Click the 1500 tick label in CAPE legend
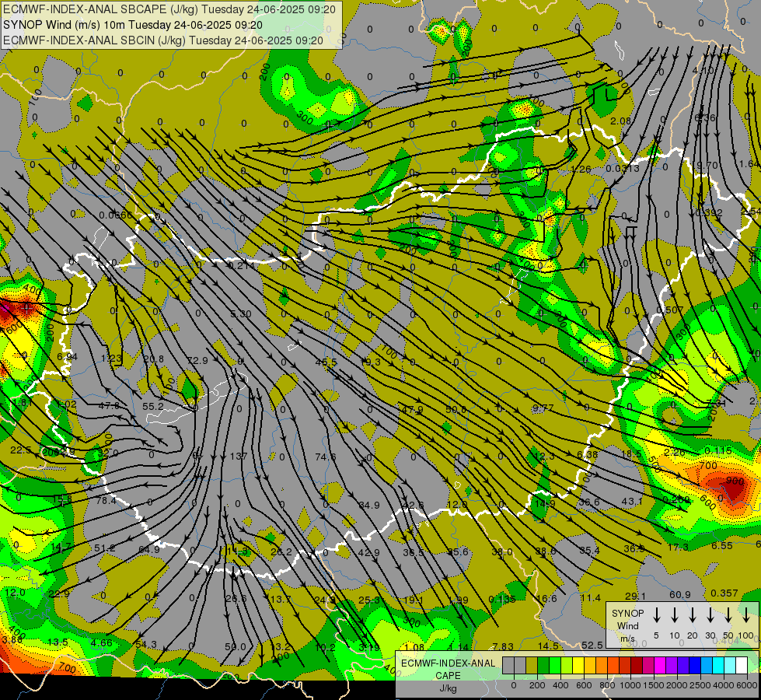Screen dimensions: 761x700 [x=654, y=685]
